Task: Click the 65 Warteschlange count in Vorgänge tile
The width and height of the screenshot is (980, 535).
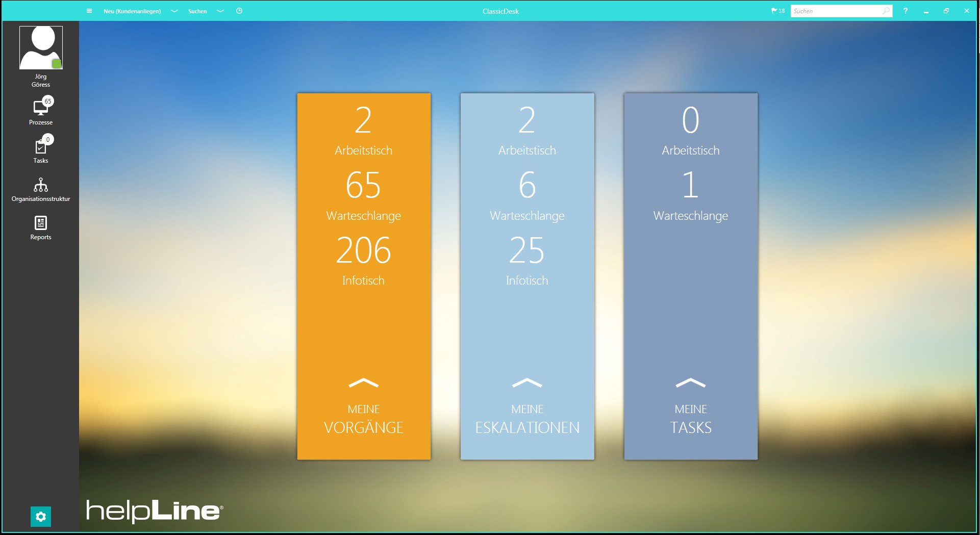Action: tap(364, 195)
